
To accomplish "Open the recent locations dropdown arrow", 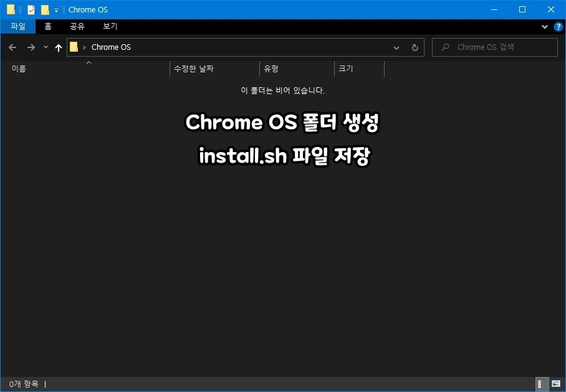I will [46, 47].
